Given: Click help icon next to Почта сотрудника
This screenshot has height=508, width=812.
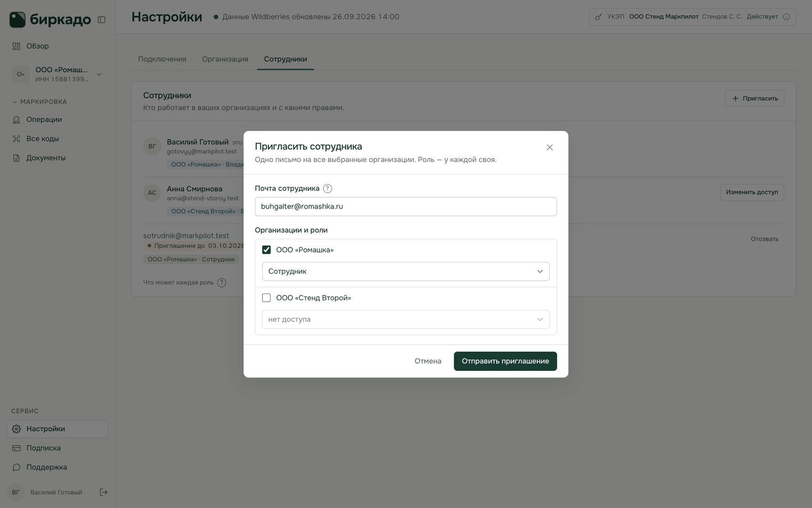Looking at the screenshot, I should point(328,189).
